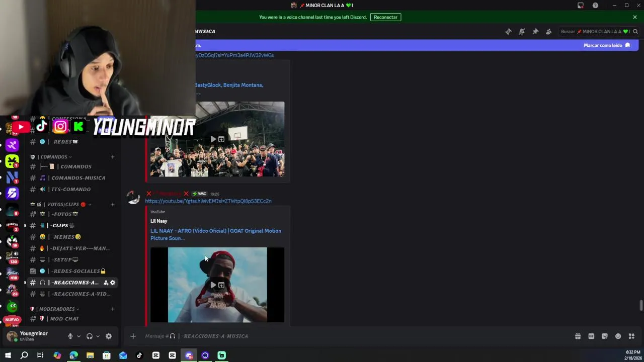Open the -DEJATE-VER---MAN channel

click(73, 248)
